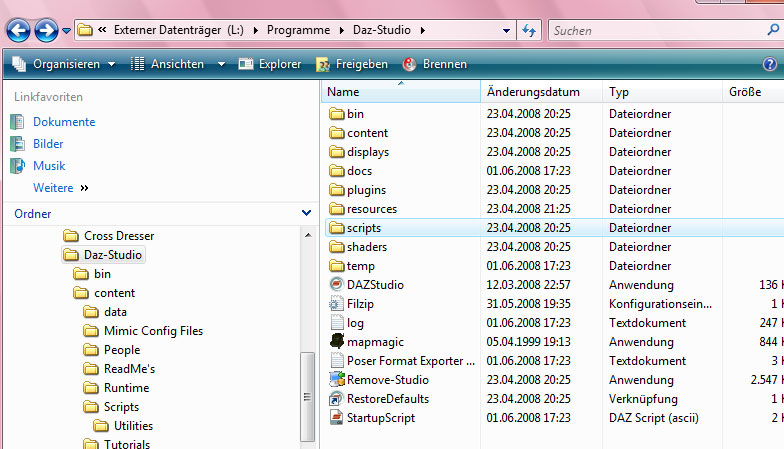Expand dropdown arrow after Daz-Studio breadcrumb
Viewport: 784px width, 449px height.
(x=423, y=30)
